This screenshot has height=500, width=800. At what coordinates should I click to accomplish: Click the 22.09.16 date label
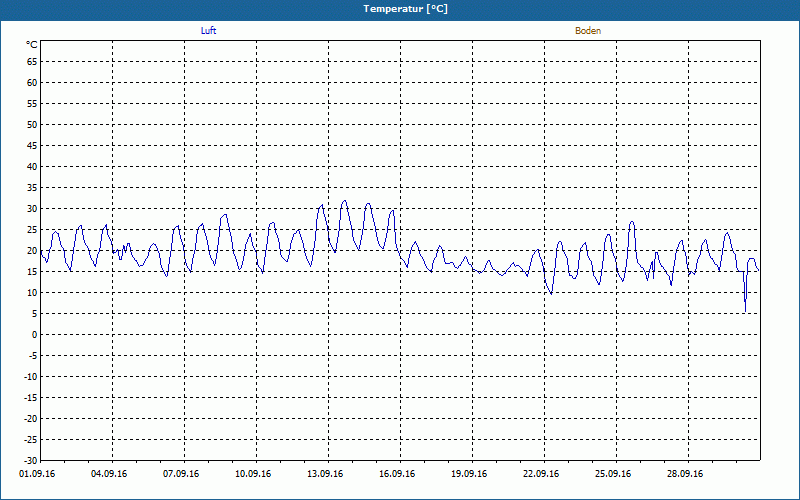point(541,474)
